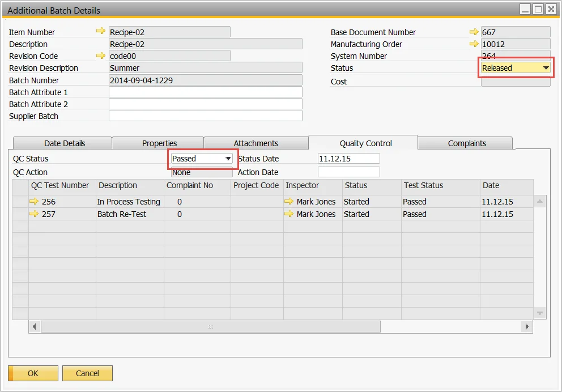Click the table scroll up arrow
The width and height of the screenshot is (562, 392).
pos(540,201)
